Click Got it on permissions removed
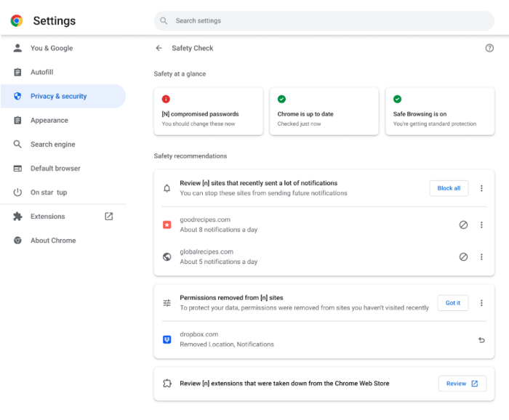This screenshot has width=509, height=420. tap(453, 303)
